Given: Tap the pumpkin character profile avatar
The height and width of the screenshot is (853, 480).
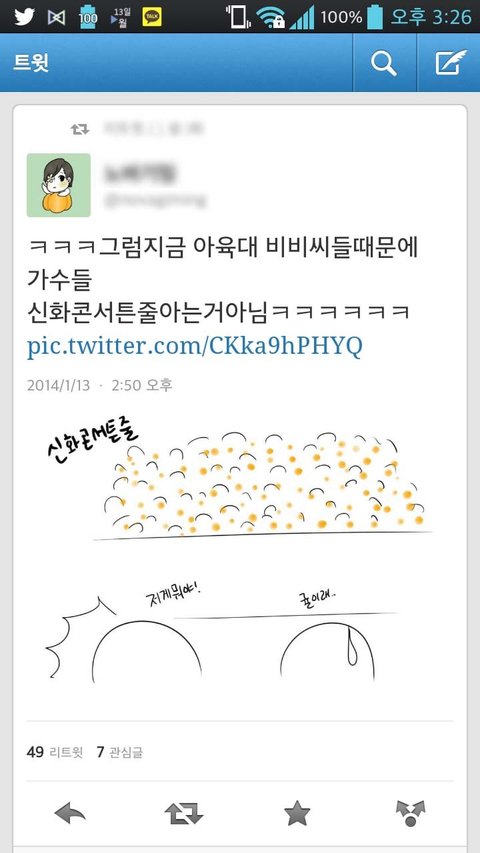Looking at the screenshot, I should click(x=59, y=185).
